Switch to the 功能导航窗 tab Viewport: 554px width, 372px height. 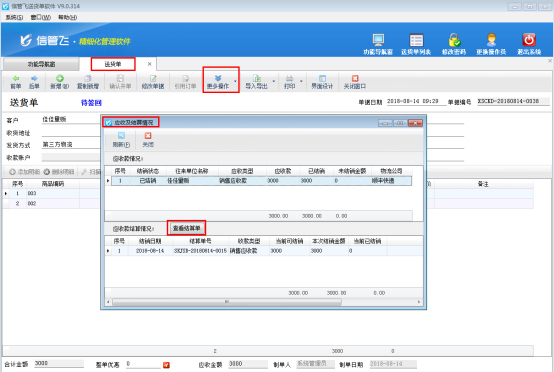tap(41, 64)
